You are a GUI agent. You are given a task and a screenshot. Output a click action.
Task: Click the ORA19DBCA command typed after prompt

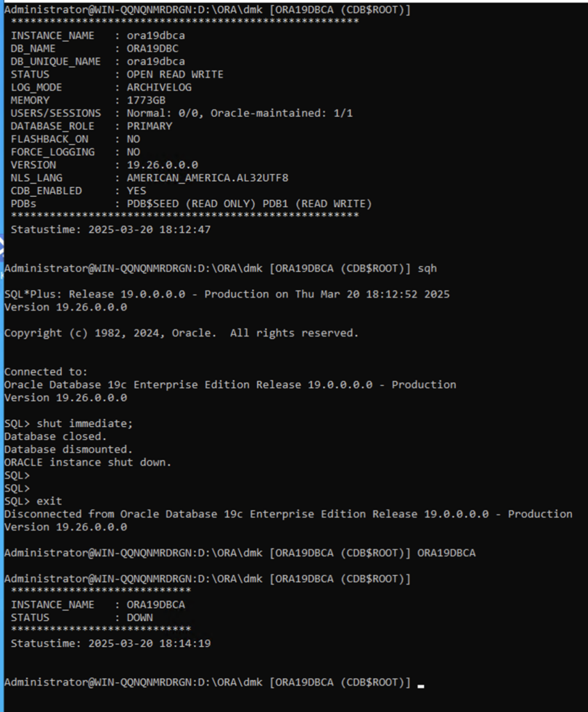click(446, 553)
